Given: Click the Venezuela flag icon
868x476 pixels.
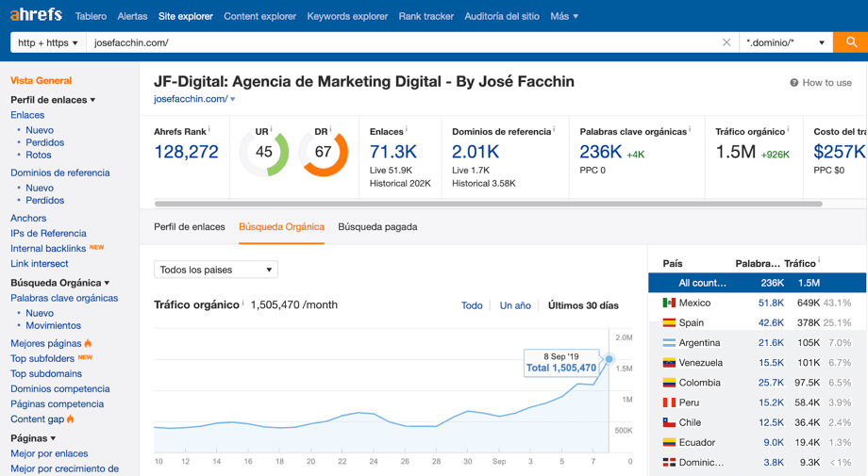Looking at the screenshot, I should tap(669, 363).
